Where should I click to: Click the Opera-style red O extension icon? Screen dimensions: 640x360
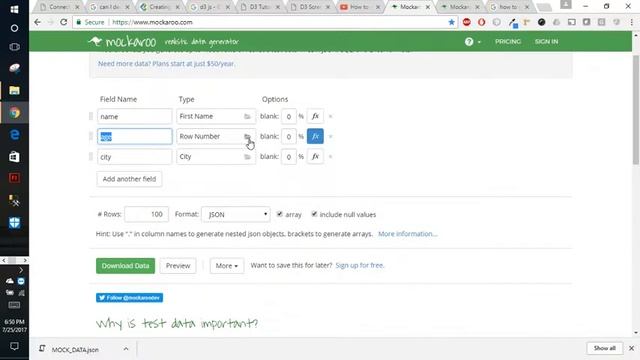[x=482, y=22]
